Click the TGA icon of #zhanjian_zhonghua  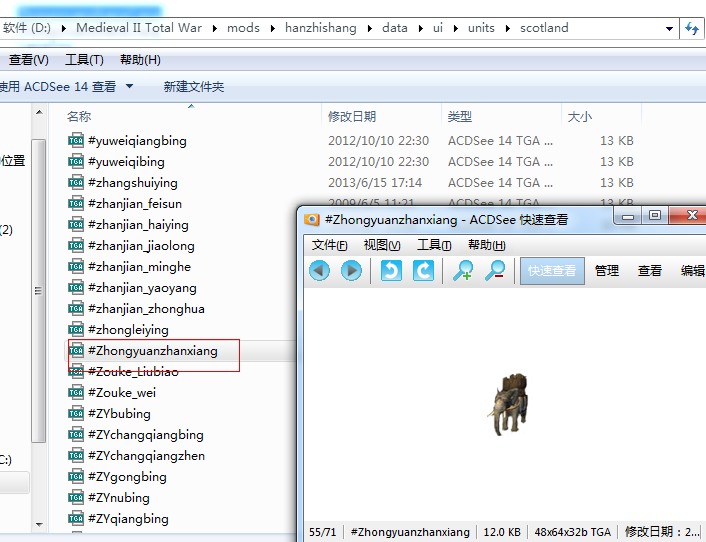tap(76, 308)
